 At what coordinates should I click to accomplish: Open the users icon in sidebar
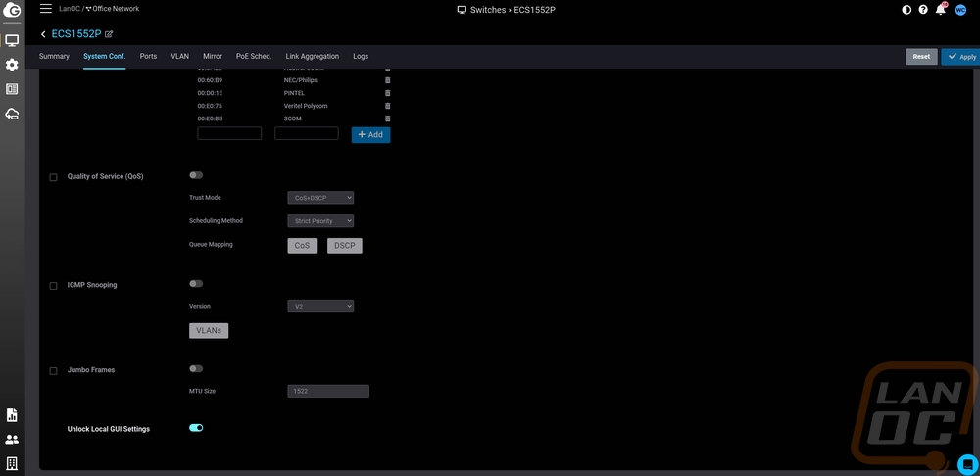[x=12, y=440]
